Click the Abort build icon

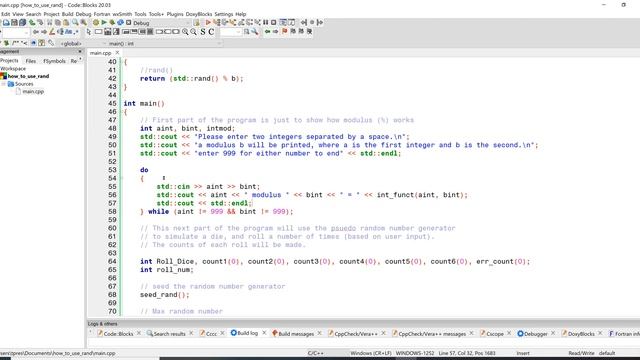(x=129, y=22)
